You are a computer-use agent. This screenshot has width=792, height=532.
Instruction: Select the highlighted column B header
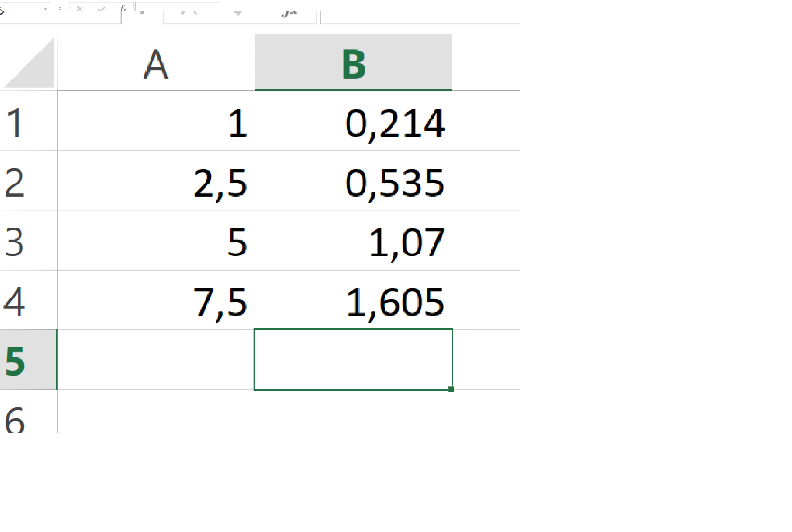tap(353, 63)
